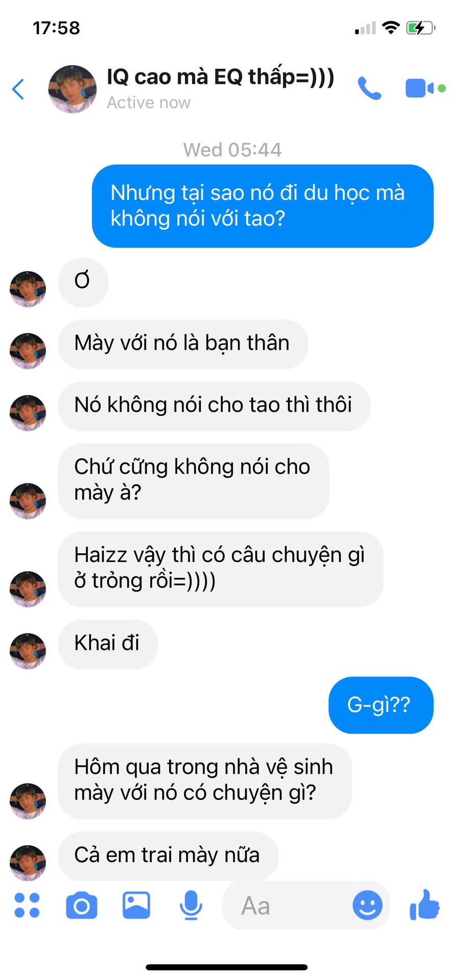Tap the "Wed 05:44" timestamp
This screenshot has height=980, width=453.
[232, 150]
